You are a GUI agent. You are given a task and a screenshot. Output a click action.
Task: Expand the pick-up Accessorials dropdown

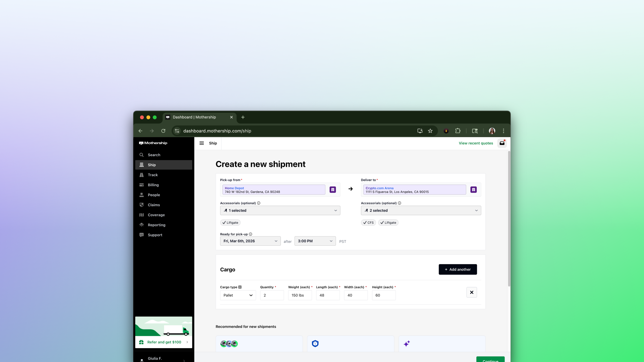point(280,210)
